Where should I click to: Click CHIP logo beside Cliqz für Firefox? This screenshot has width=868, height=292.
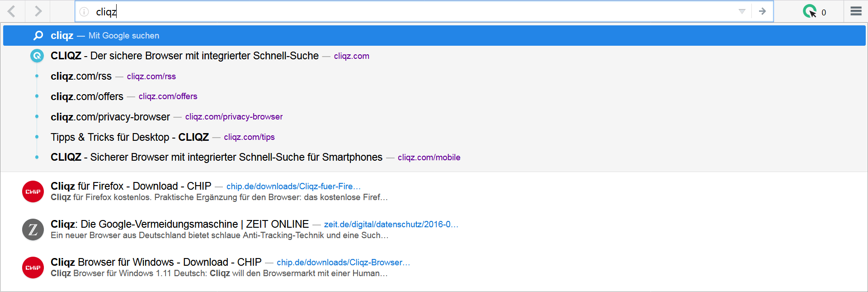click(33, 191)
